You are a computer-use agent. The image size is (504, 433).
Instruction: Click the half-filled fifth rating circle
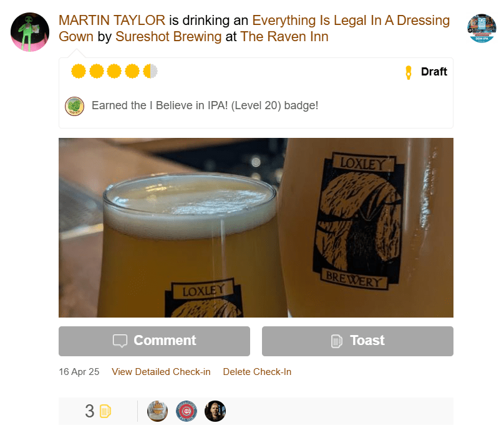pyautogui.click(x=150, y=71)
